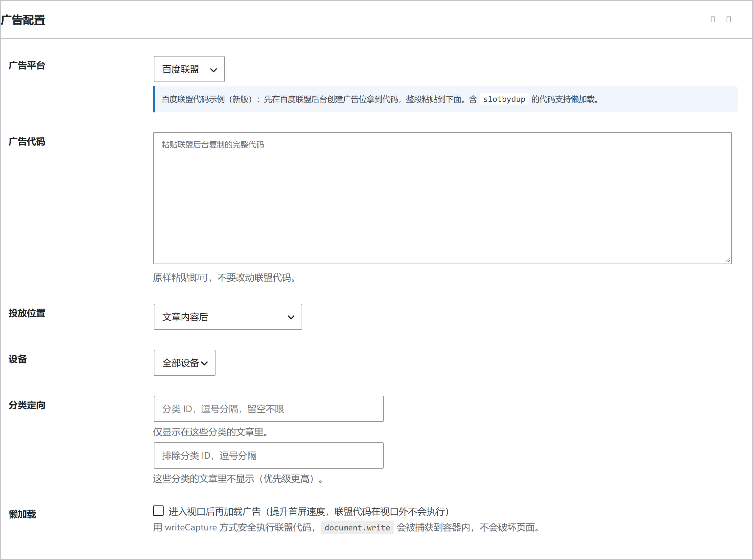Click the 百度联盟代码示例 notice text
The image size is (753, 560).
[381, 99]
